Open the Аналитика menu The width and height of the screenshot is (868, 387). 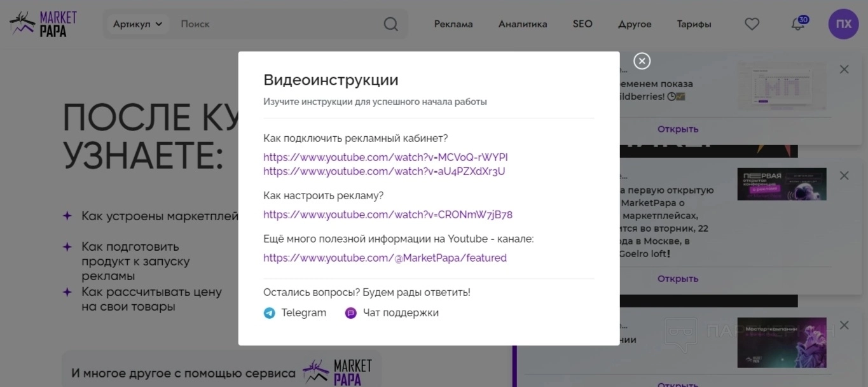(x=523, y=24)
